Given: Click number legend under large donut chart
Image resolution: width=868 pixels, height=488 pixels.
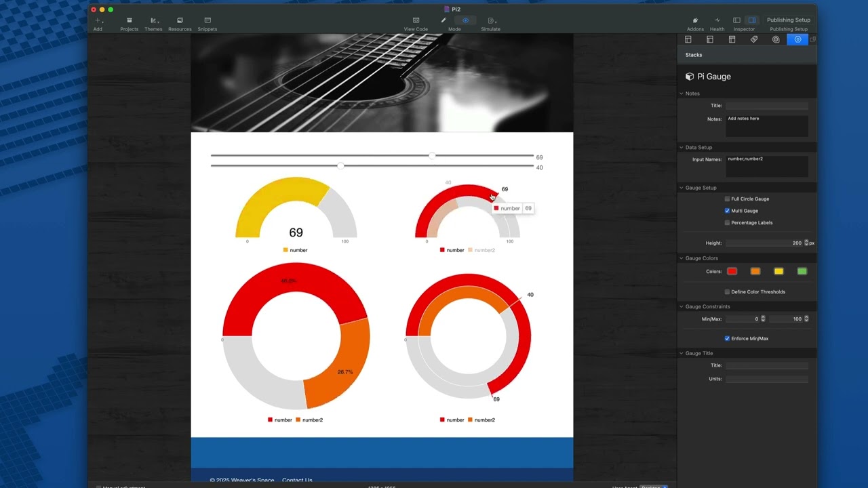Looking at the screenshot, I should [280, 420].
